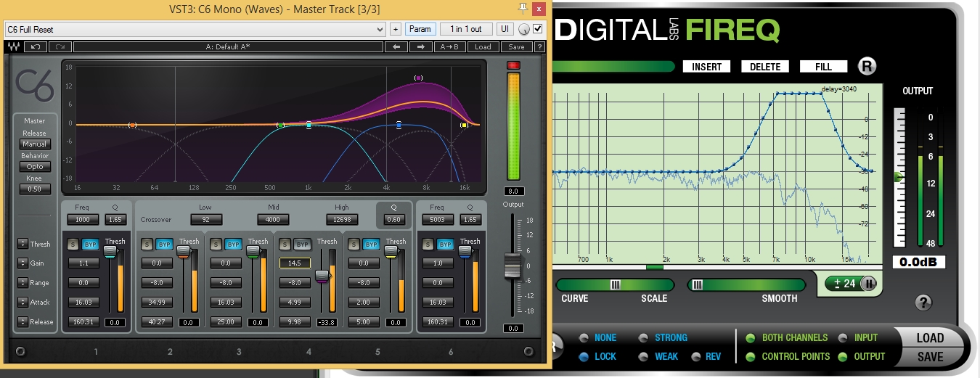
Task: Click the Knee value field showing 0.50
Action: pos(35,189)
